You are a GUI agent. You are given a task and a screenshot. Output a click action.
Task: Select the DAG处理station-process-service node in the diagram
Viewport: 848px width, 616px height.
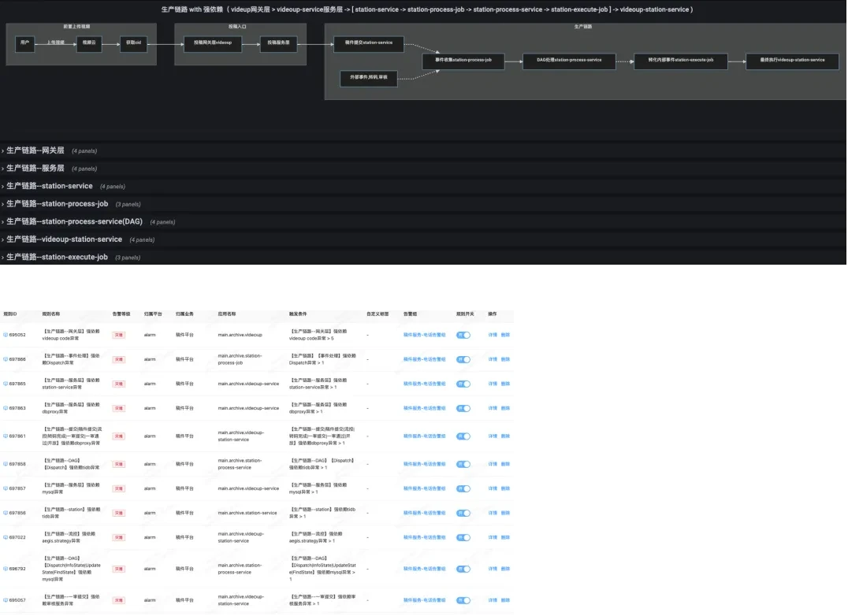pos(569,60)
